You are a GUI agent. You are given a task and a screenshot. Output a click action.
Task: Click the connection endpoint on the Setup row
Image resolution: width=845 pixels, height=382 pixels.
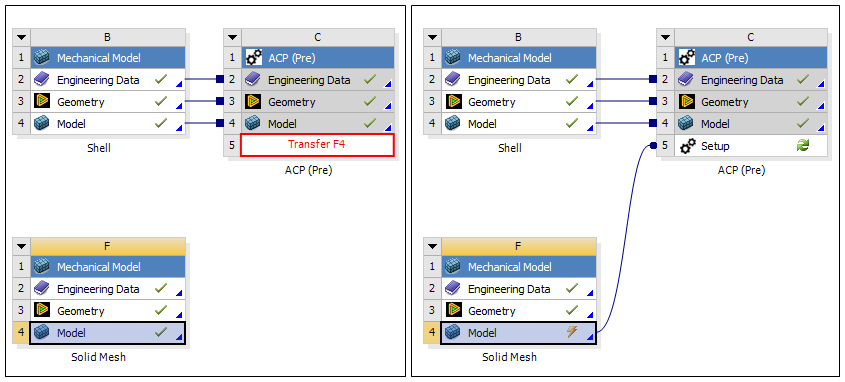[x=653, y=146]
